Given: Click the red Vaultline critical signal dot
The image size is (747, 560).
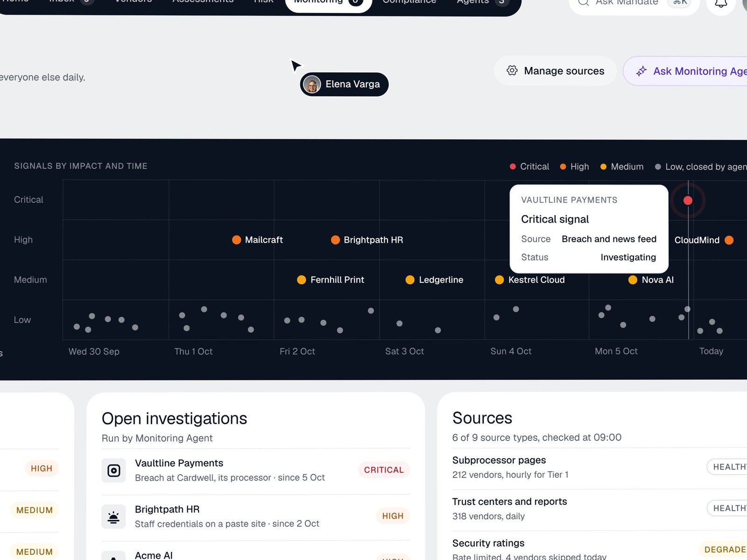Looking at the screenshot, I should (688, 200).
